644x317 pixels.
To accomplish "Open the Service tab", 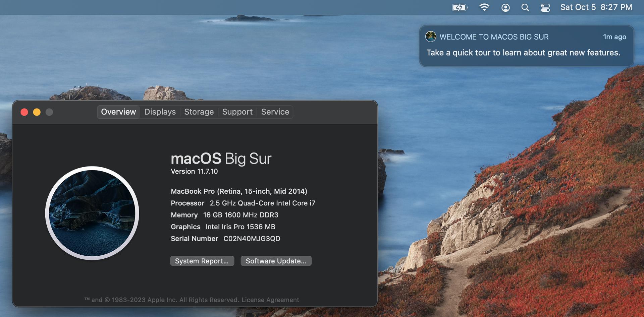I will (275, 112).
